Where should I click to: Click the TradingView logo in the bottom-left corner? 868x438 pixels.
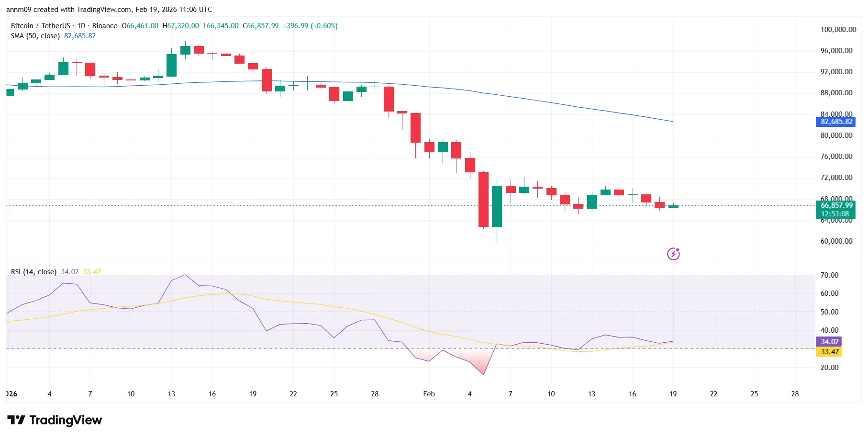(x=54, y=420)
